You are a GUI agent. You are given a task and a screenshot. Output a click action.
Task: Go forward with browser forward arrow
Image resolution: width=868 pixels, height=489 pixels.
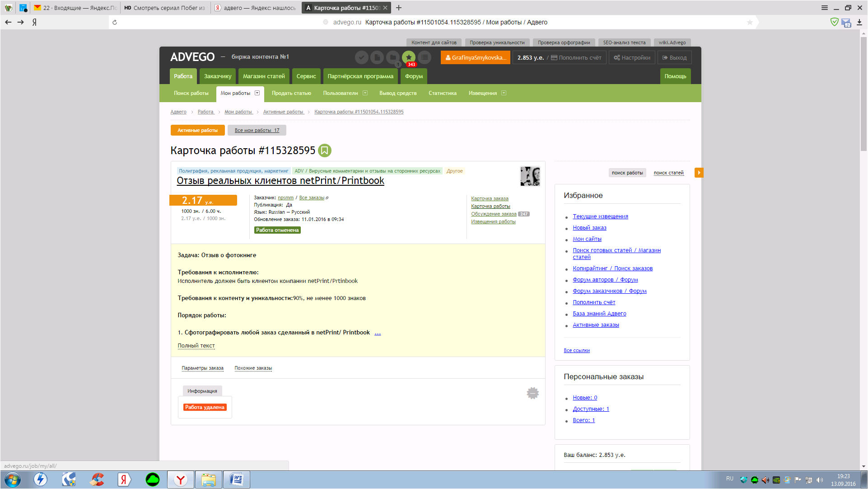[x=21, y=22]
